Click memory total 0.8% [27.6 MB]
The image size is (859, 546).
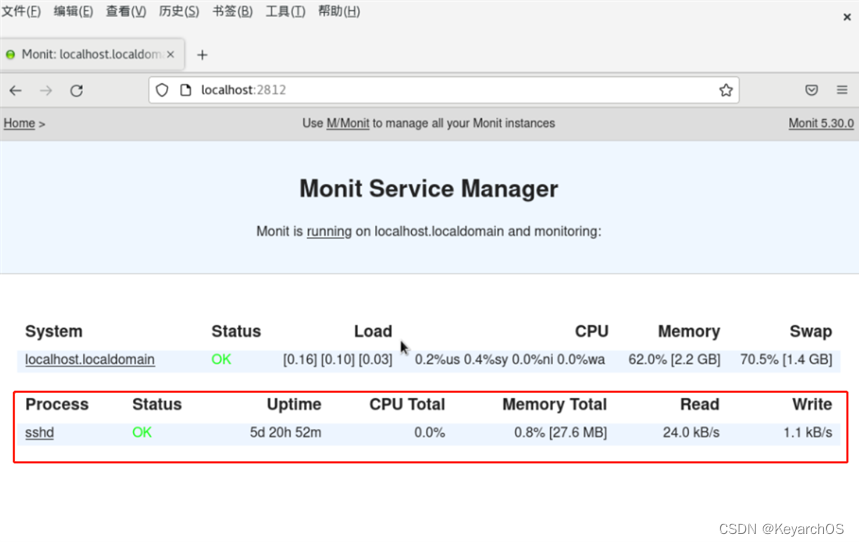(x=560, y=433)
